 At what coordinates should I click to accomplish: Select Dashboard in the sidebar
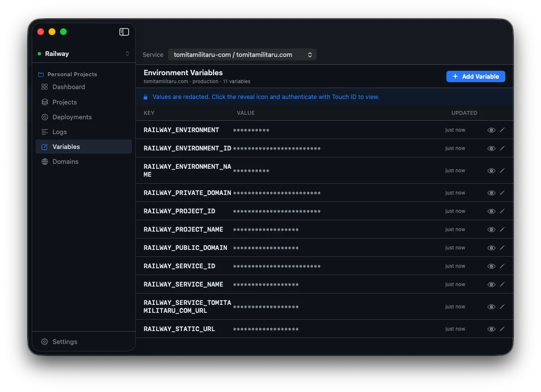[x=69, y=87]
